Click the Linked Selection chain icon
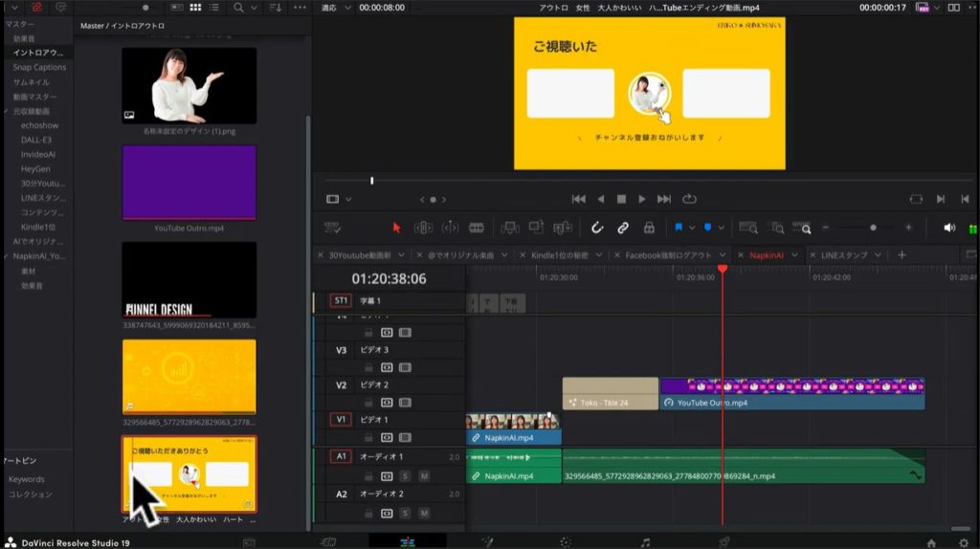The image size is (980, 549). click(622, 228)
